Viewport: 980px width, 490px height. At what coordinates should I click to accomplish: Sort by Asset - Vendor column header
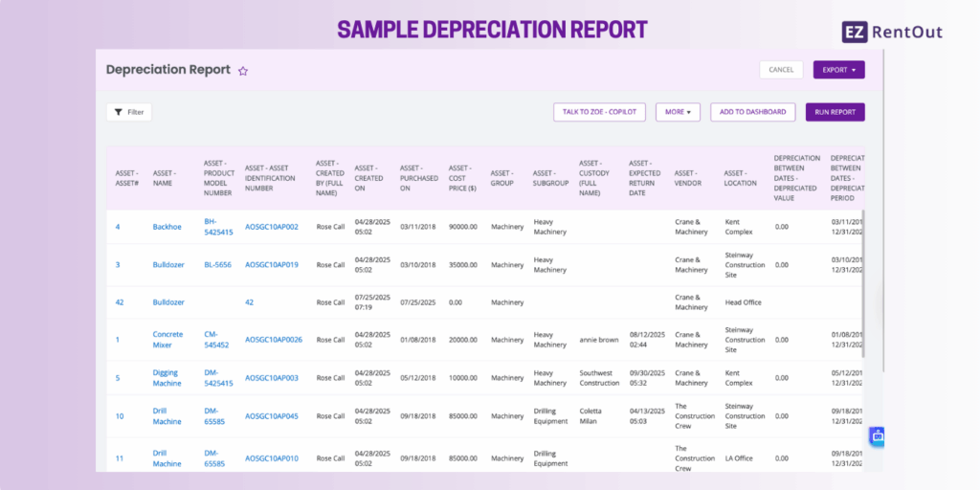689,178
